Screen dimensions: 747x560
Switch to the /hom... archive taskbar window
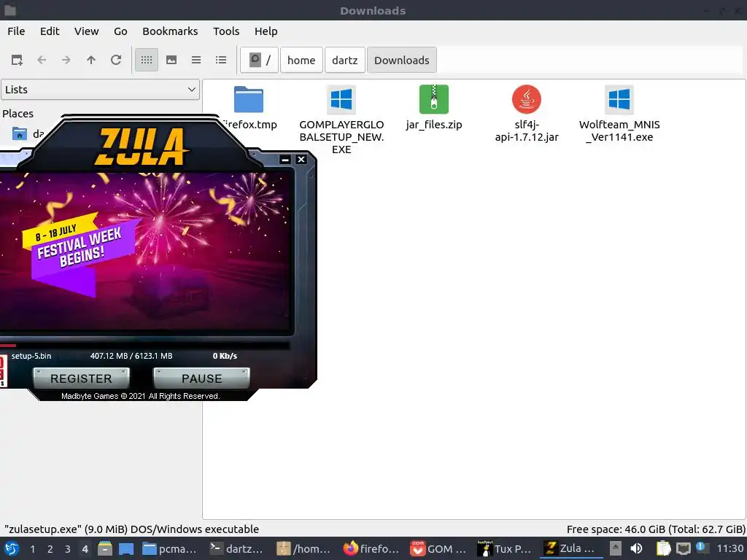coord(303,548)
